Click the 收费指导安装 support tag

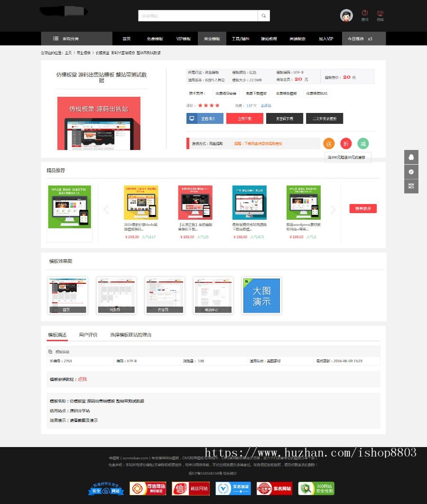pyautogui.click(x=226, y=93)
